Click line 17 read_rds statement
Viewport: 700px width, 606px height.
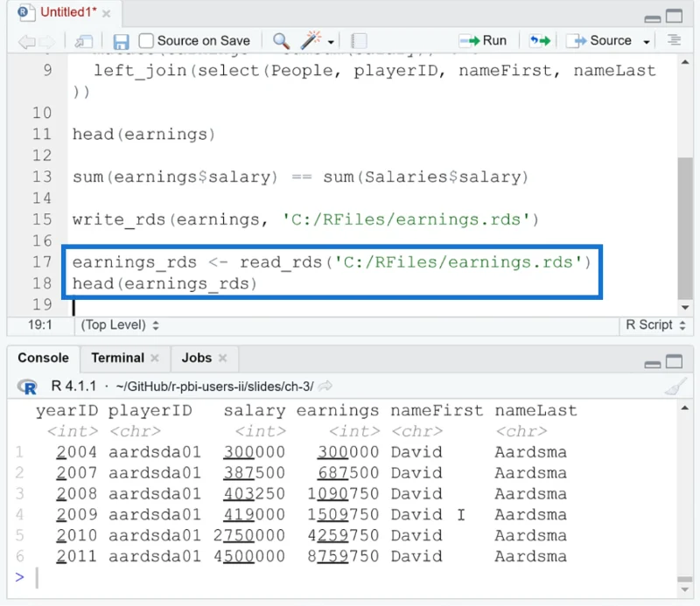point(332,262)
